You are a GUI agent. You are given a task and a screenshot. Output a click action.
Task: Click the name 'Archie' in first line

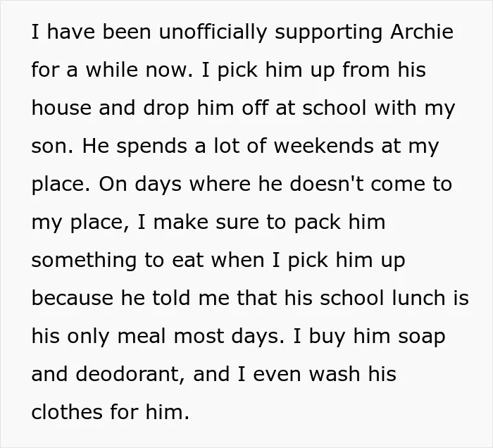pos(422,32)
